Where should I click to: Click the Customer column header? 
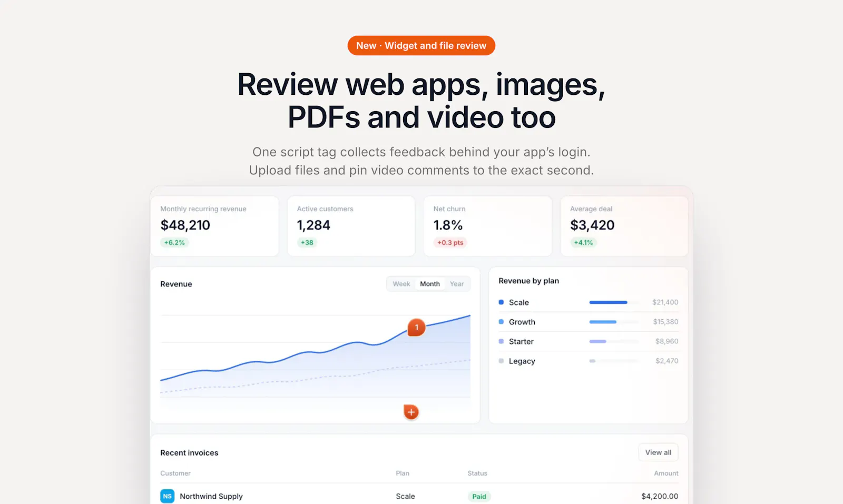[175, 473]
